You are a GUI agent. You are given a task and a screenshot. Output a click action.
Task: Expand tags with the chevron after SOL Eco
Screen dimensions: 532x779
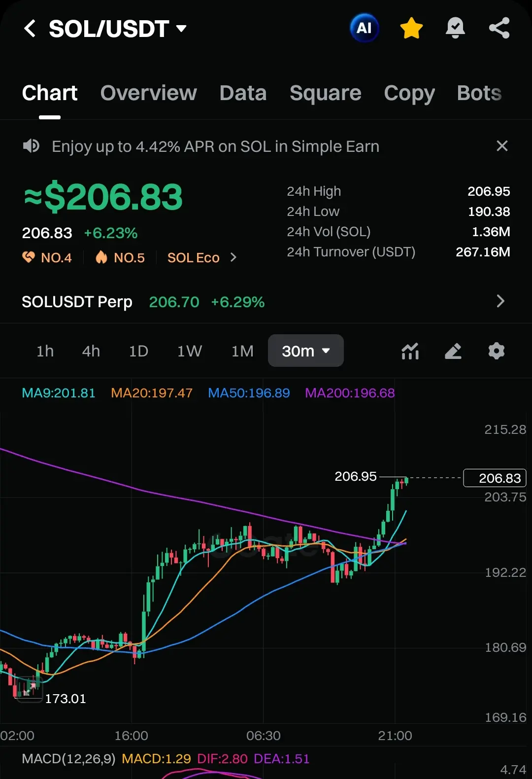pos(233,257)
